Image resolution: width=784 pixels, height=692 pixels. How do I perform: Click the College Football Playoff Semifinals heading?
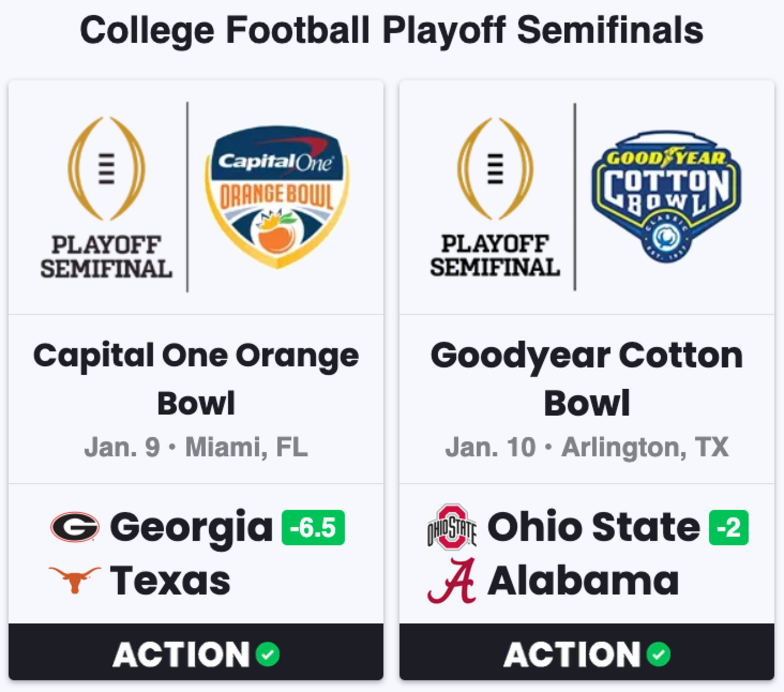pos(392,31)
